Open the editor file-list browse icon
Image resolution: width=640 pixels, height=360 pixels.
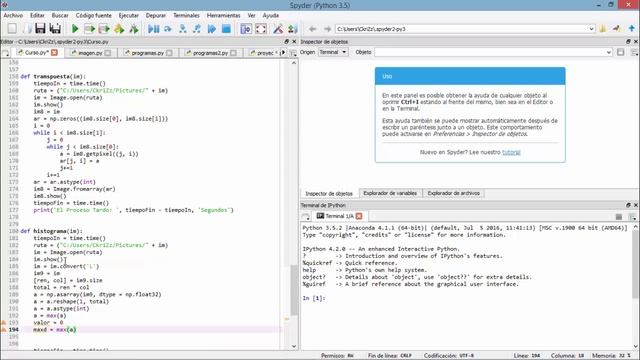[x=6, y=53]
